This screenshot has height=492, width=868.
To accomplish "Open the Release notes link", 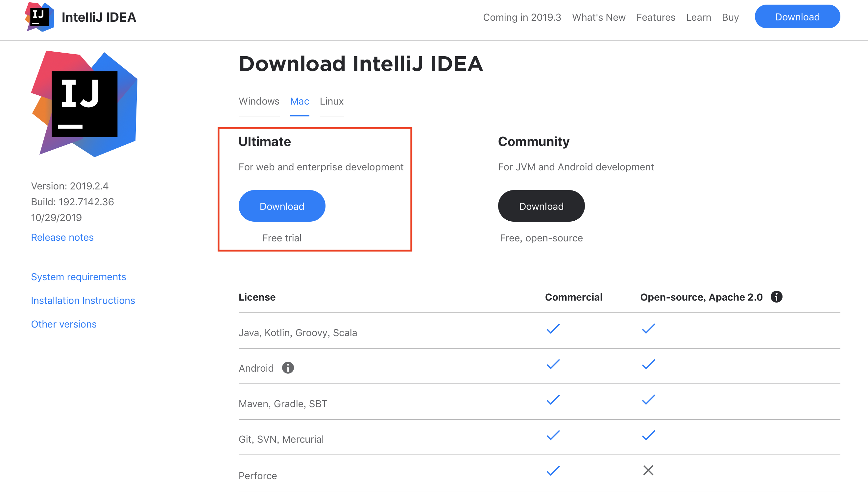I will [x=62, y=237].
